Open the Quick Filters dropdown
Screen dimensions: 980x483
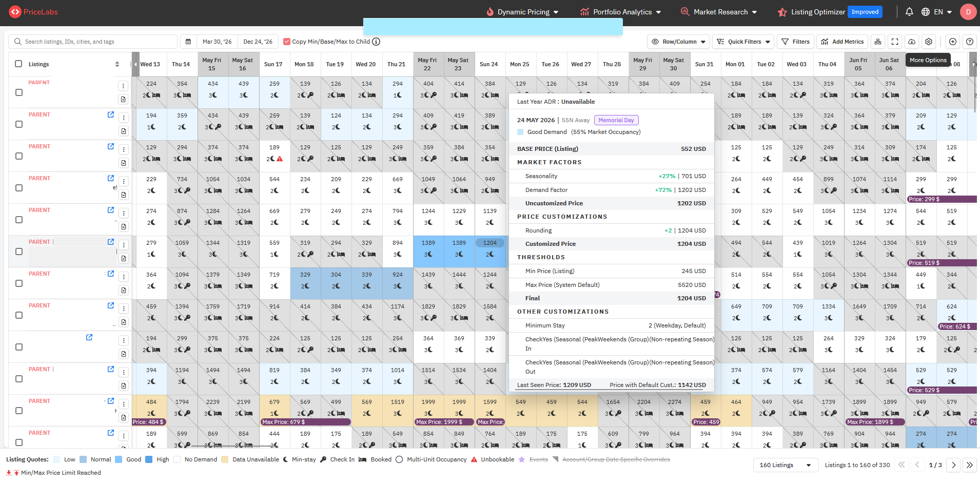point(743,42)
